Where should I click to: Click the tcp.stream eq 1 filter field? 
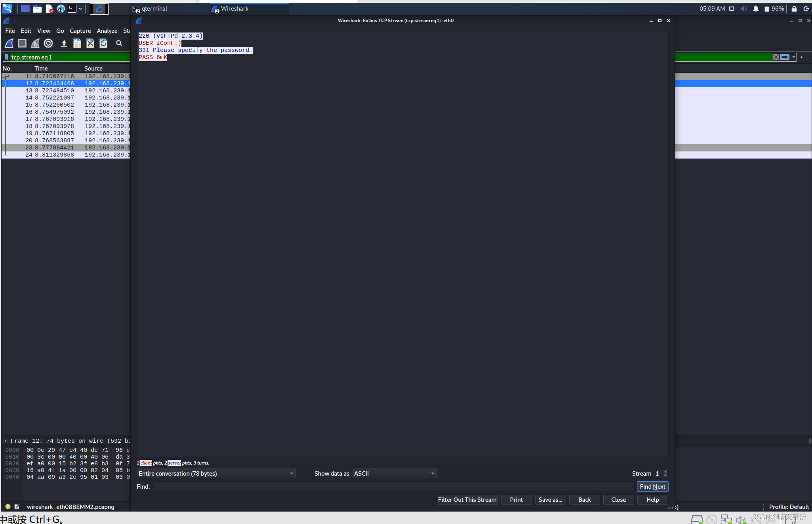point(70,57)
